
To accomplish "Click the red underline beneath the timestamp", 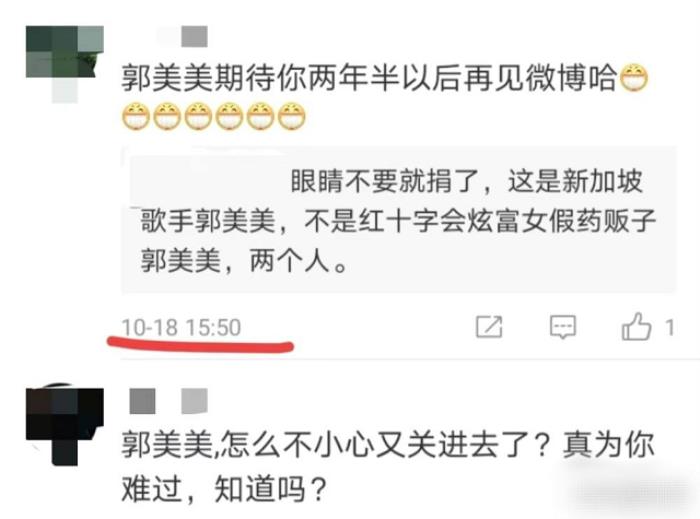I will (x=200, y=345).
